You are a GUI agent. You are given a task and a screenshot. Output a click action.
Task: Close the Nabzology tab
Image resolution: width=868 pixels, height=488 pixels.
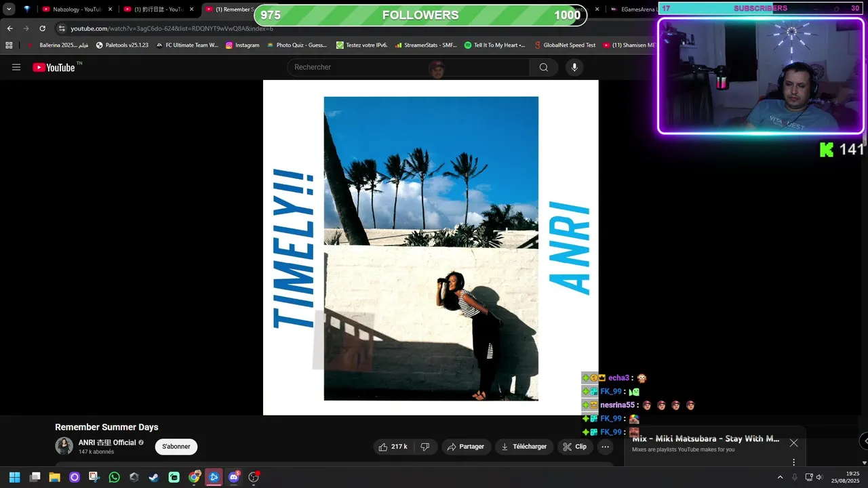point(111,9)
